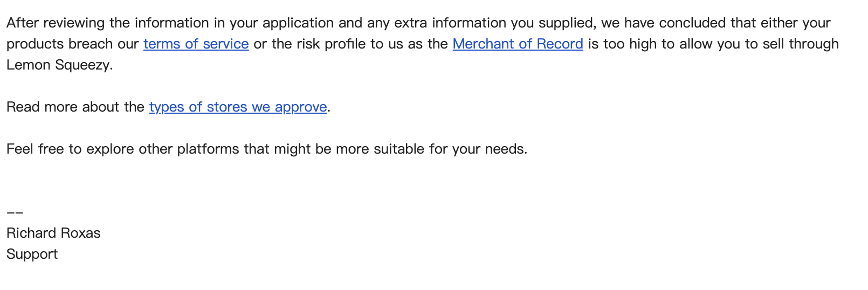Click the Richard Roxas signature name
Viewport: 868px width, 290px height.
53,233
